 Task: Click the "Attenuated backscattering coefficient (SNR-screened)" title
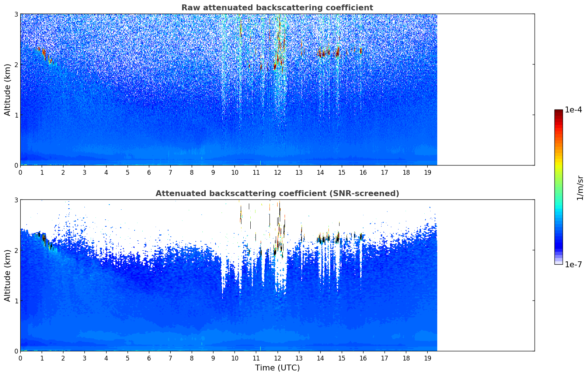click(x=277, y=194)
